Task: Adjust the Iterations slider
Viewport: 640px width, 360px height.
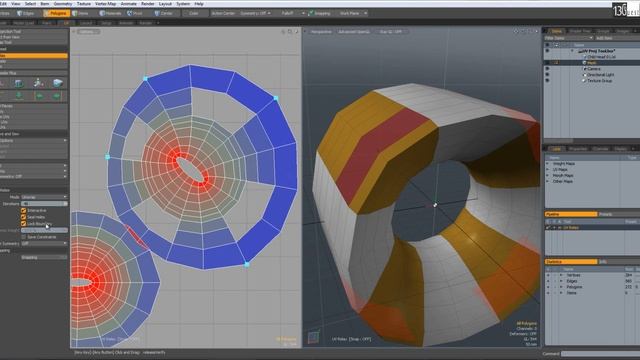Action: pos(44,204)
